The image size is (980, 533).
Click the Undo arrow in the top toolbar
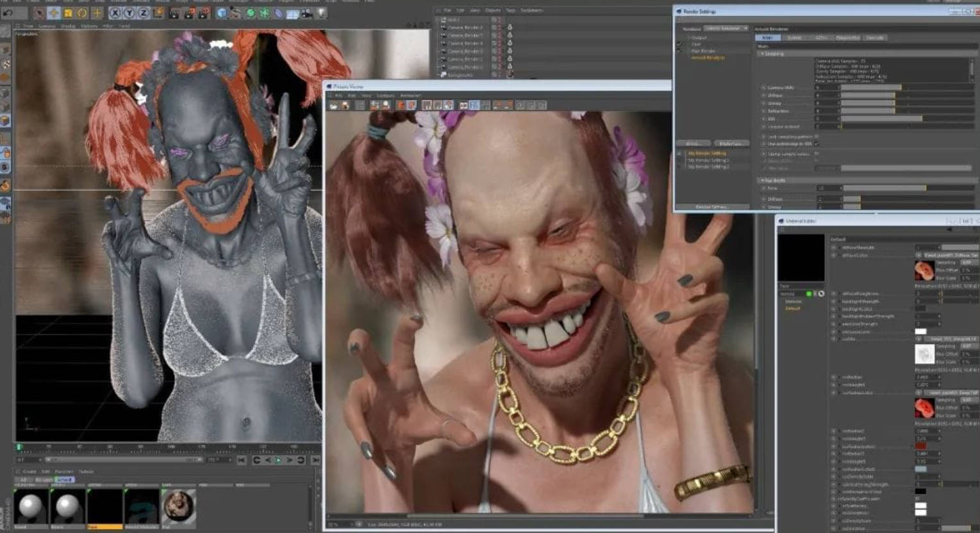coord(8,13)
